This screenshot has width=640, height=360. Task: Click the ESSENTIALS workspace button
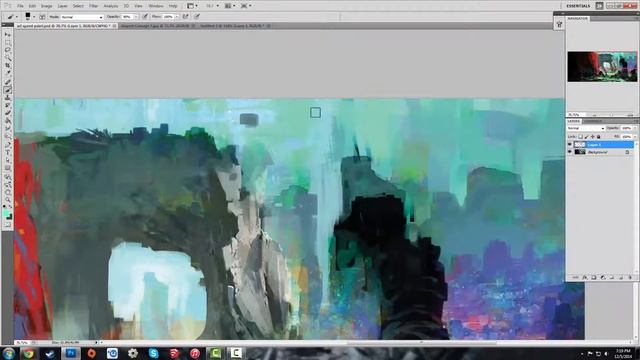578,6
